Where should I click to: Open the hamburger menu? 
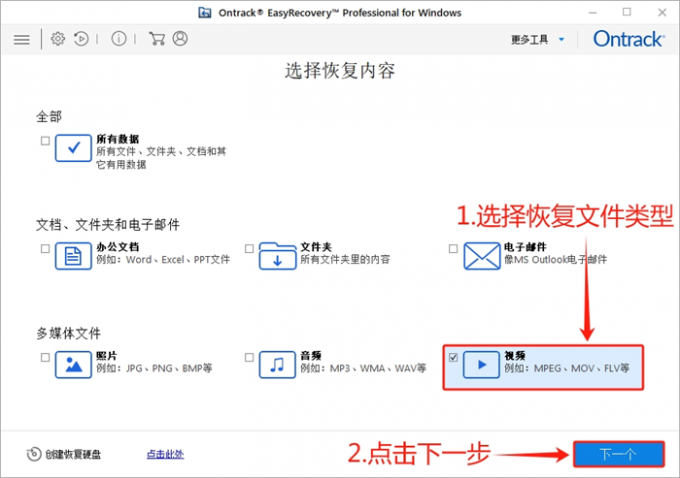click(x=22, y=39)
